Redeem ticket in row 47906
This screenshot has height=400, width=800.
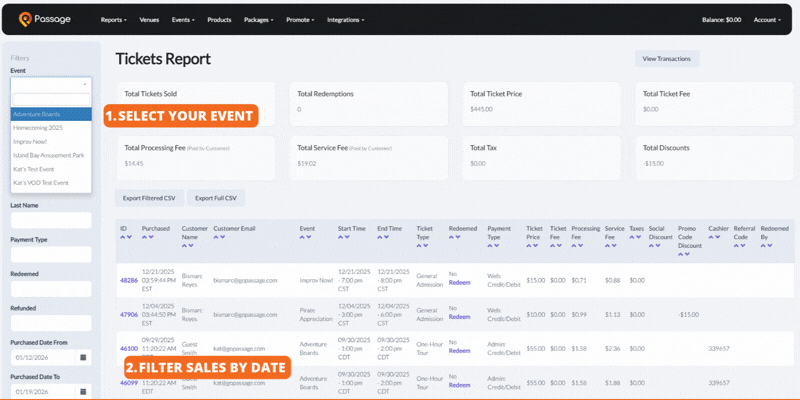[x=459, y=317]
